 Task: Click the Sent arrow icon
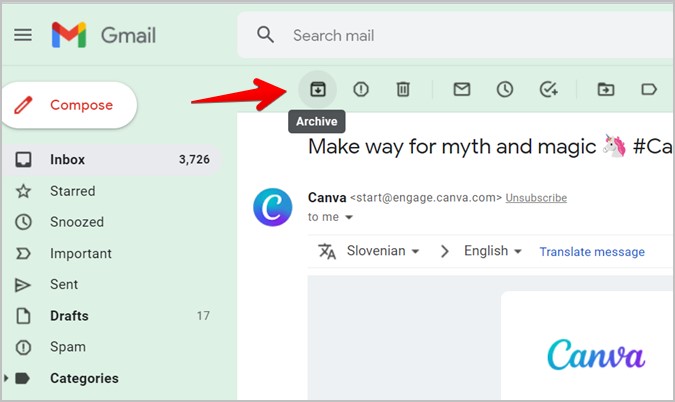(x=22, y=285)
